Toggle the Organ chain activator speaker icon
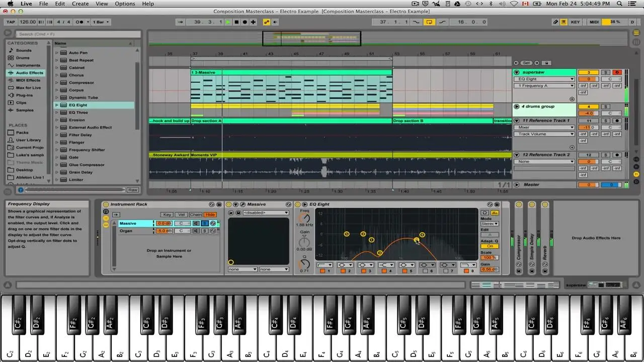The image size is (644, 362). pyautogui.click(x=197, y=231)
